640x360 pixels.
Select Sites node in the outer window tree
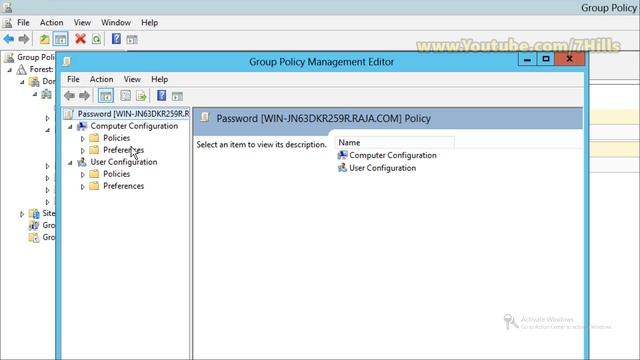click(x=49, y=213)
